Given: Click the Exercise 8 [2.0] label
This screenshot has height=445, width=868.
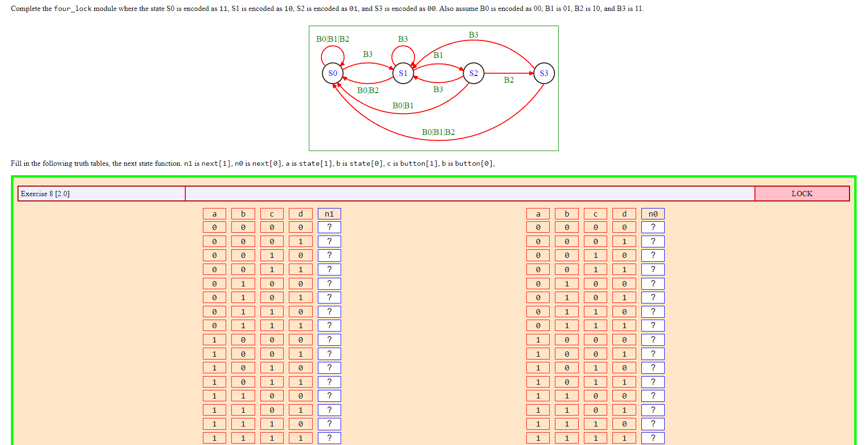Looking at the screenshot, I should click(100, 193).
